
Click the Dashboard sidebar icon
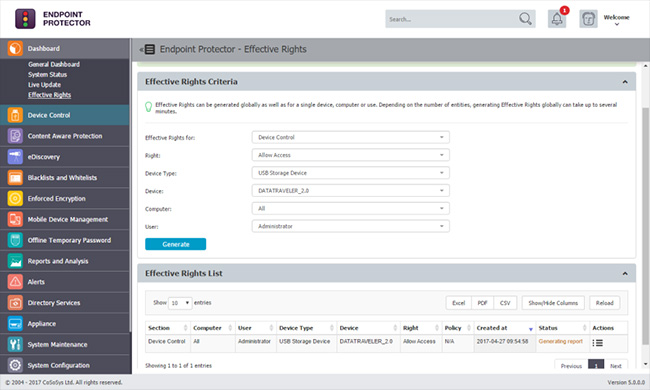point(15,48)
